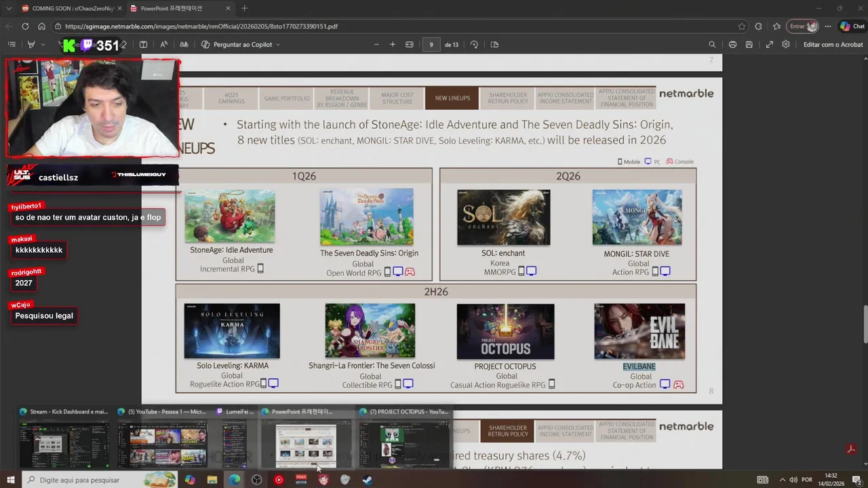Enter full screen mode for the PDF

pyautogui.click(x=769, y=45)
